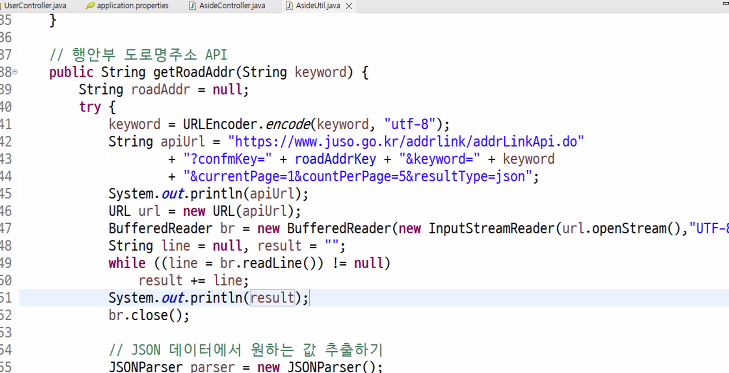
Task: Click the try keyword
Action: pyautogui.click(x=90, y=107)
